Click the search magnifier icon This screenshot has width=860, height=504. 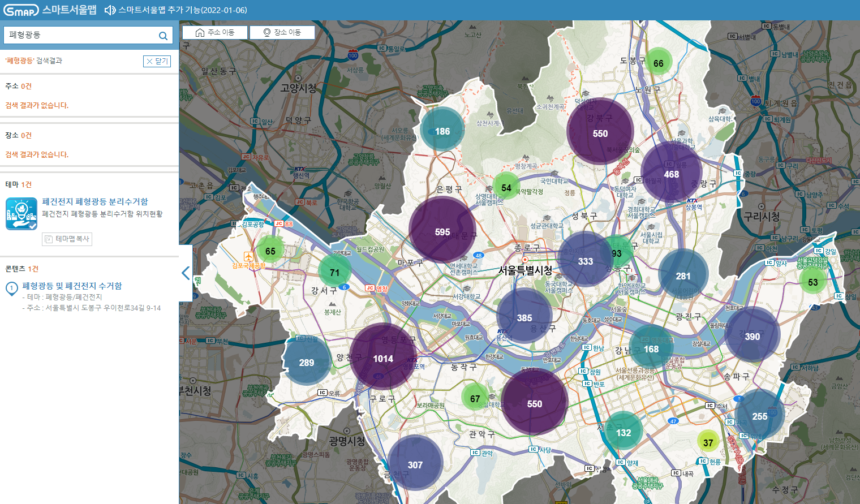coord(163,36)
